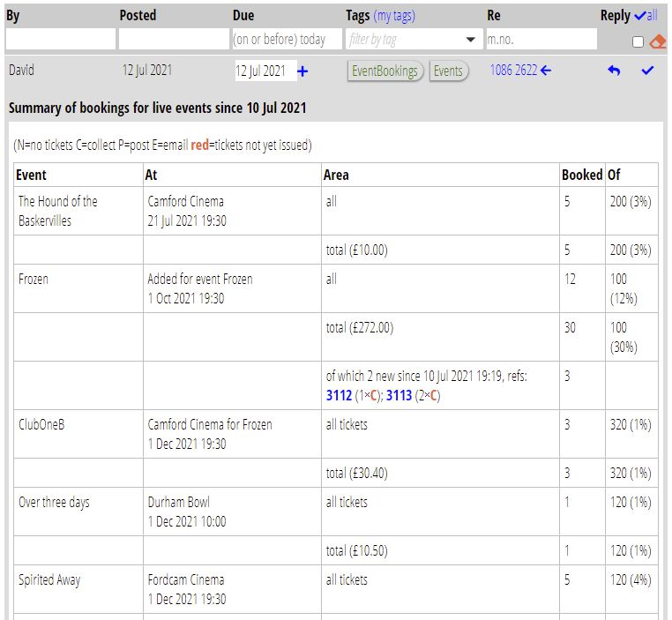Click the red '1×C' tickets indicator

[x=368, y=395]
